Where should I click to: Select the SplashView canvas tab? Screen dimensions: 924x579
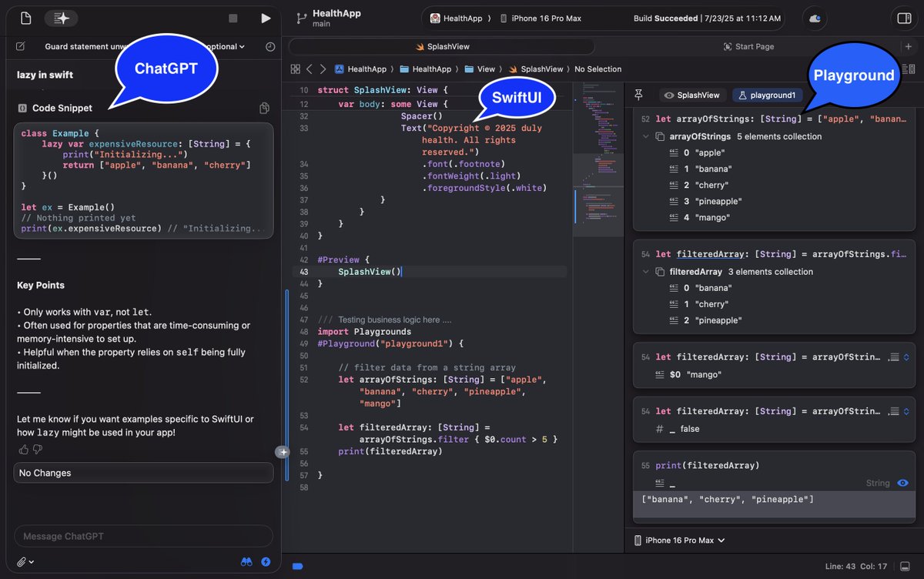[x=691, y=95]
